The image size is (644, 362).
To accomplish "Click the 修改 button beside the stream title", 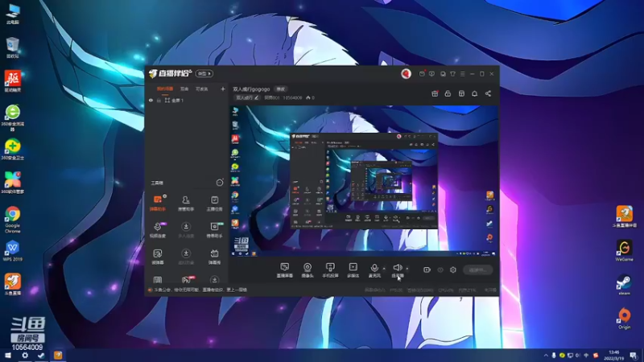I will (x=281, y=89).
